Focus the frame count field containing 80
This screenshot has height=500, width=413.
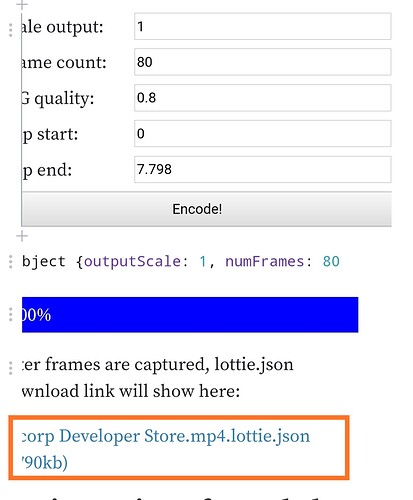[x=263, y=62]
